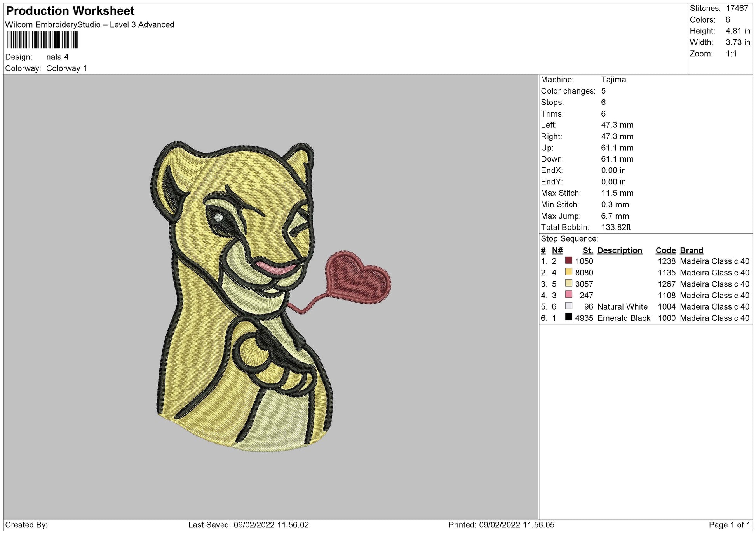This screenshot has height=534, width=756.
Task: Click the Stitches count 17467
Action: pyautogui.click(x=737, y=8)
